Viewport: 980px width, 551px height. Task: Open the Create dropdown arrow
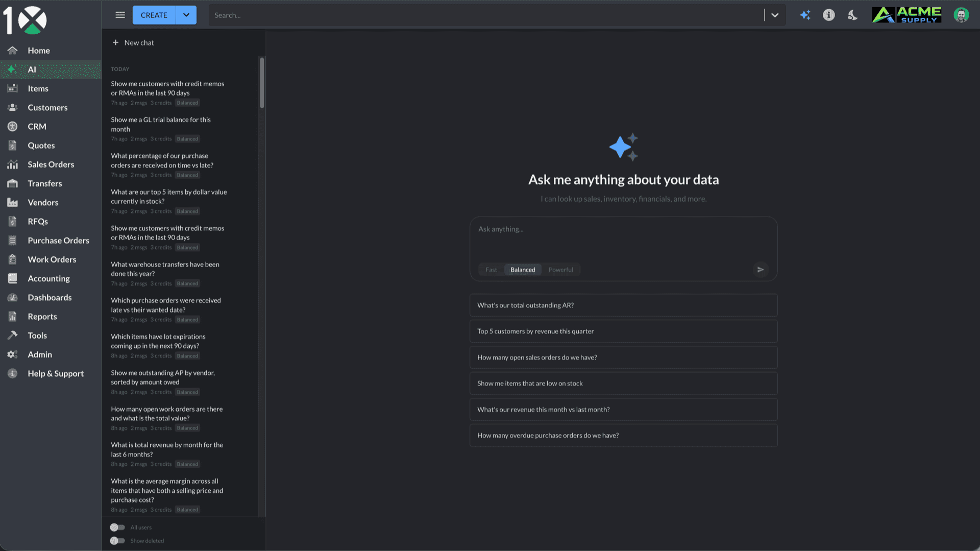(x=186, y=15)
